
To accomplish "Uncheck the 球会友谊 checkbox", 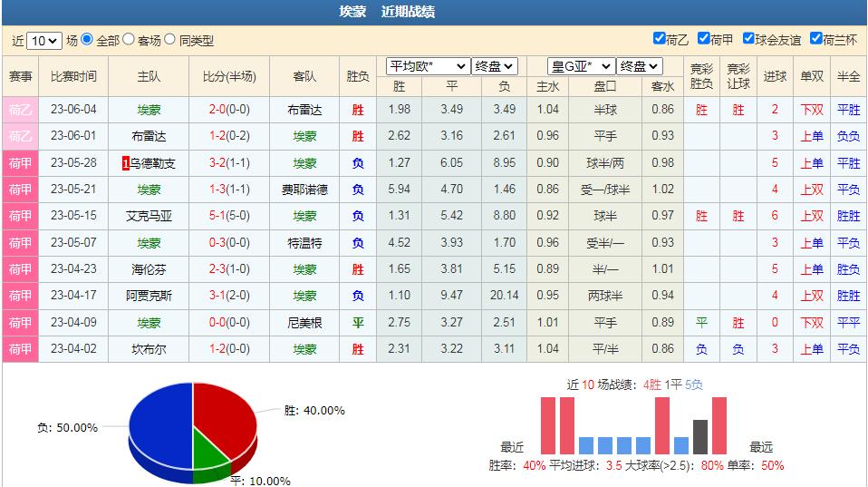I will click(748, 38).
